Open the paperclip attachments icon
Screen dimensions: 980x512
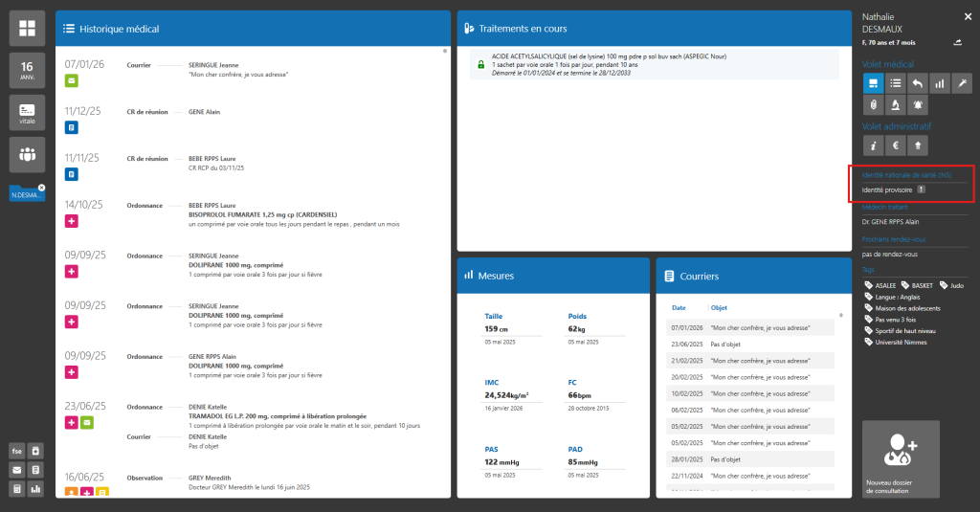(x=873, y=104)
